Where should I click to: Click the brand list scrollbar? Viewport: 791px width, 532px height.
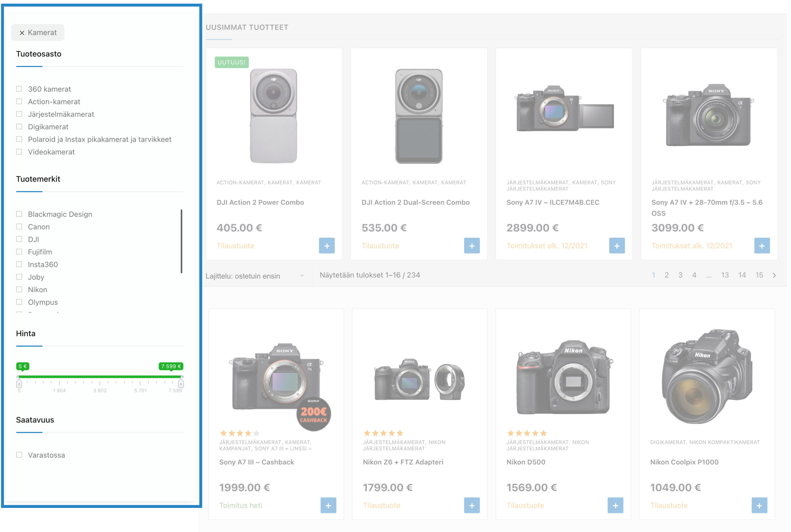tap(182, 241)
